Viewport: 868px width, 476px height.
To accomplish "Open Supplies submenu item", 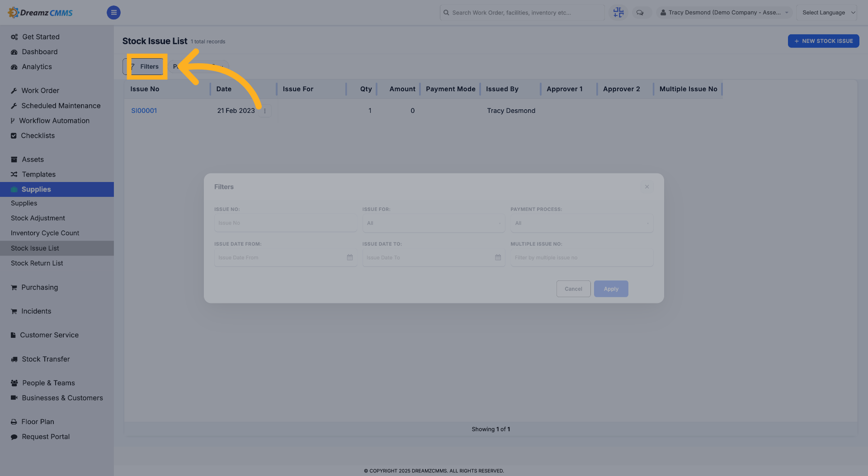I will click(x=24, y=203).
